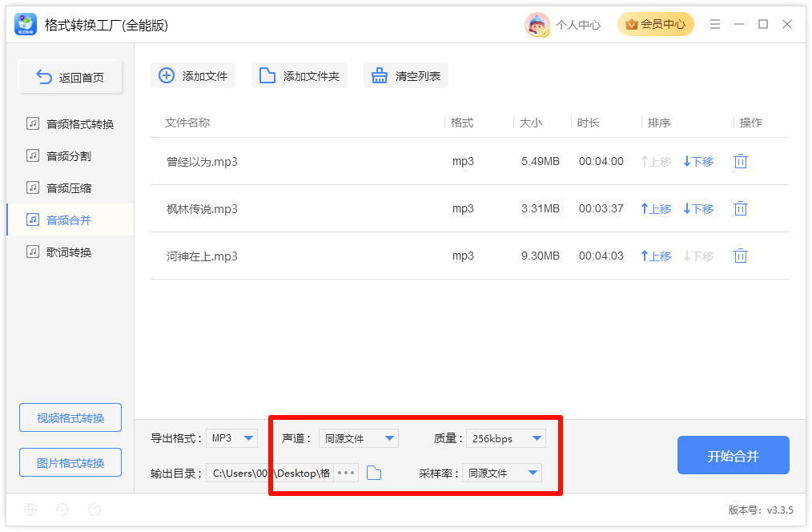Open the 质量 256kbps dropdown
Image resolution: width=812 pixels, height=532 pixels.
click(x=506, y=438)
